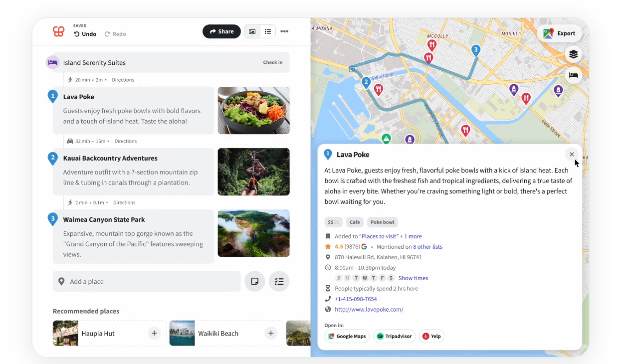Add a checklist with the checklist icon
The width and height of the screenshot is (627, 364).
279,281
